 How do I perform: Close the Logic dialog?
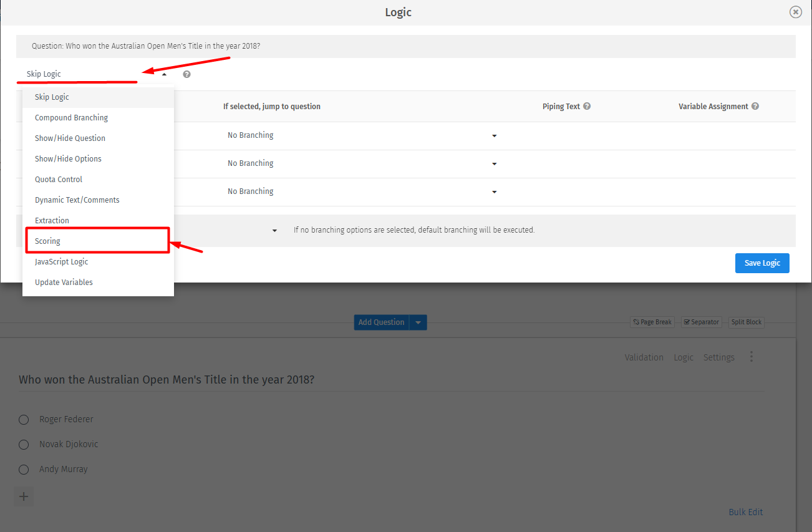click(x=795, y=12)
